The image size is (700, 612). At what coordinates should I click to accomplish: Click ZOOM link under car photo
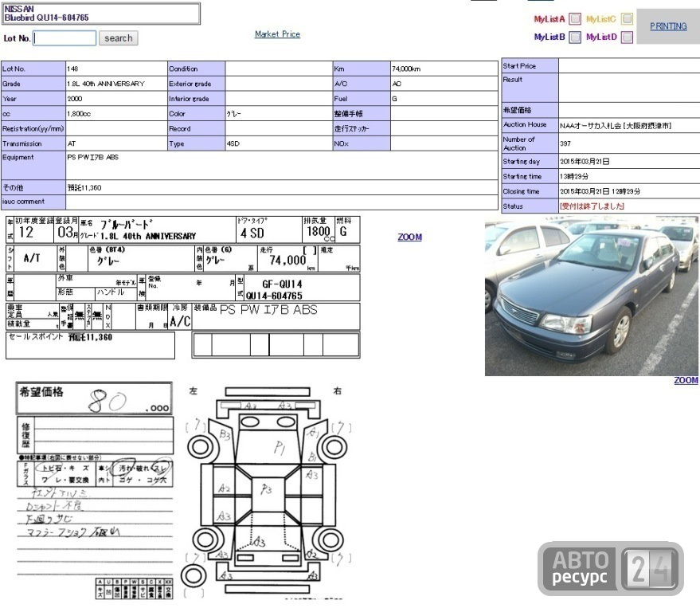(686, 381)
